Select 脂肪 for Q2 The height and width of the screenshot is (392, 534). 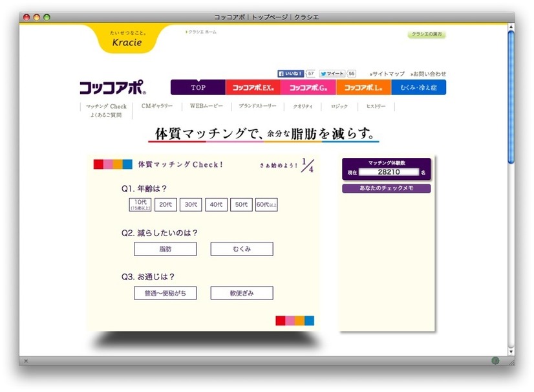(165, 249)
